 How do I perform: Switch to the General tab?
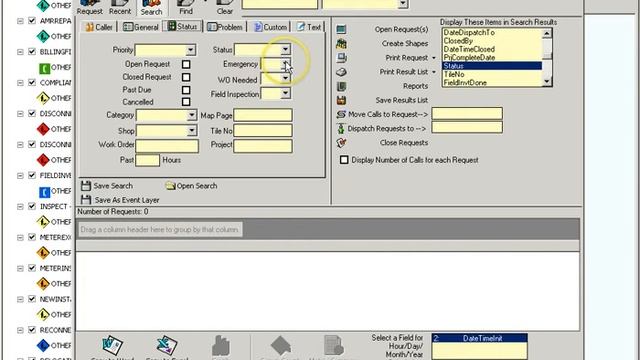[x=141, y=27]
